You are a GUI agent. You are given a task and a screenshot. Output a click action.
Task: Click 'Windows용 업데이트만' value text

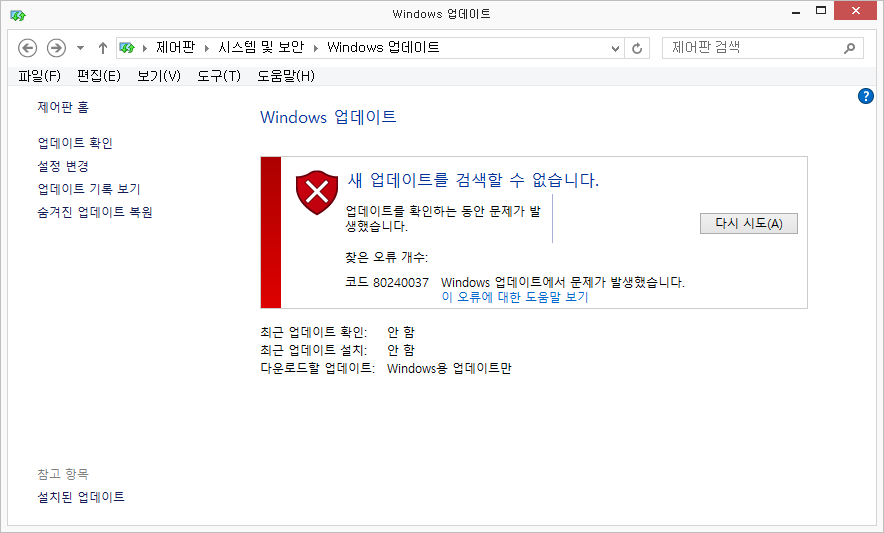(x=449, y=368)
